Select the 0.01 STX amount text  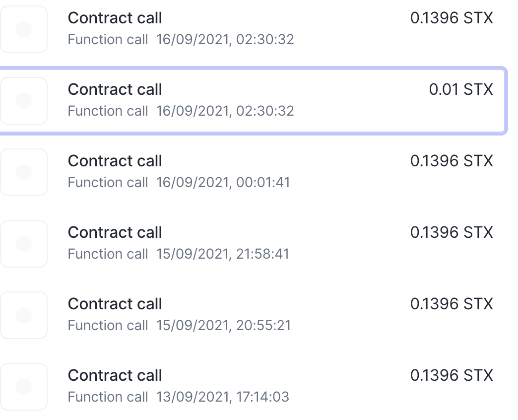pos(460,90)
